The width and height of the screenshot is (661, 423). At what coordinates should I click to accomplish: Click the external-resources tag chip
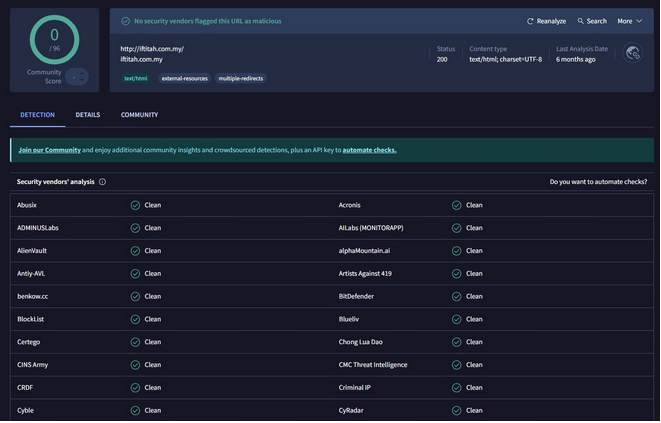coord(184,78)
